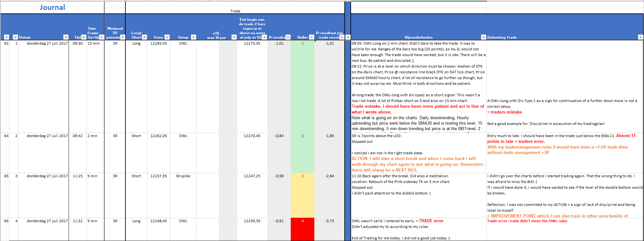
Task: Select Debriefing note 'Entry much to late'
Action: pyautogui.click(x=565, y=153)
